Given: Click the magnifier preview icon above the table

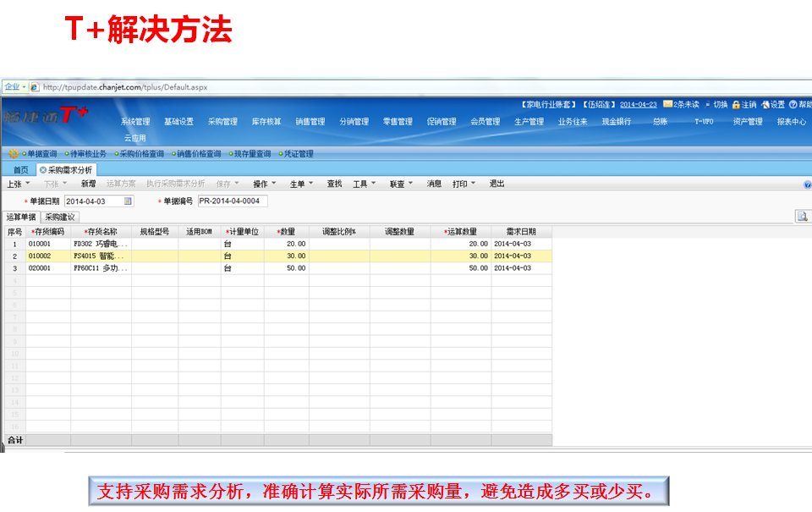Looking at the screenshot, I should point(802,217).
